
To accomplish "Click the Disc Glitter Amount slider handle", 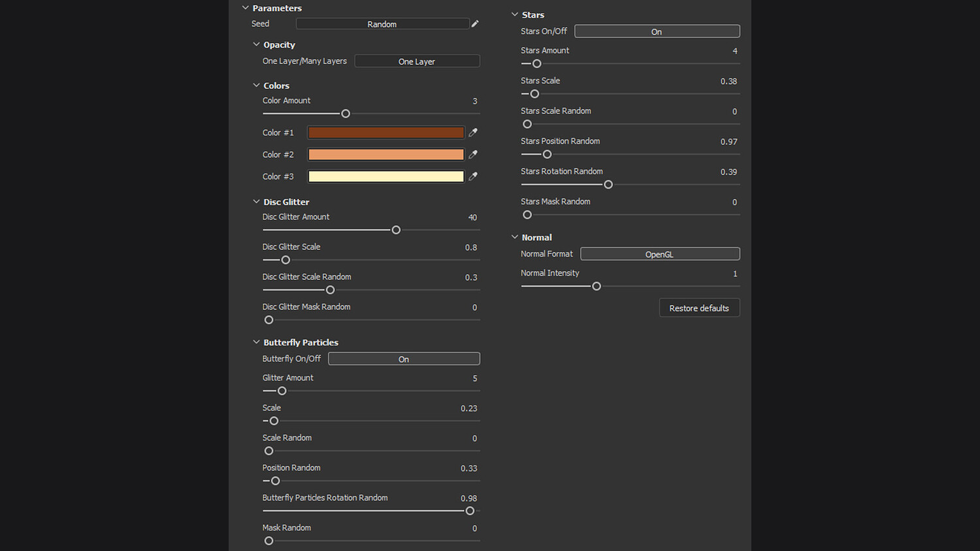I will 396,230.
